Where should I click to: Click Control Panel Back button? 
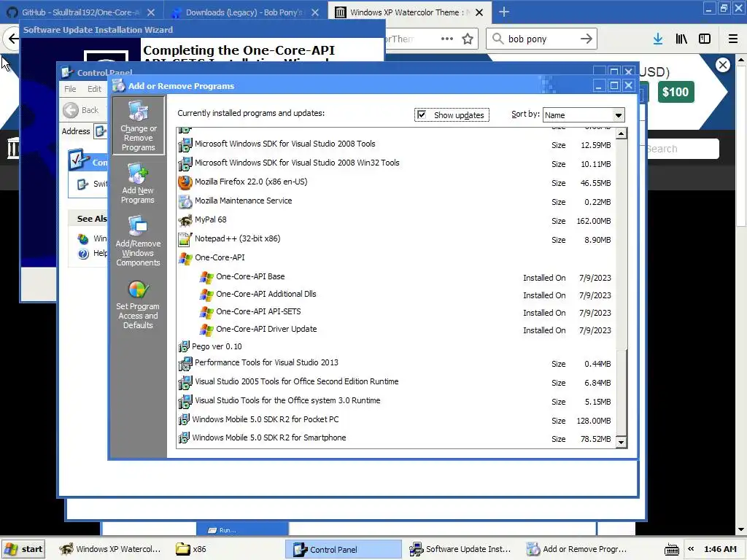point(81,110)
